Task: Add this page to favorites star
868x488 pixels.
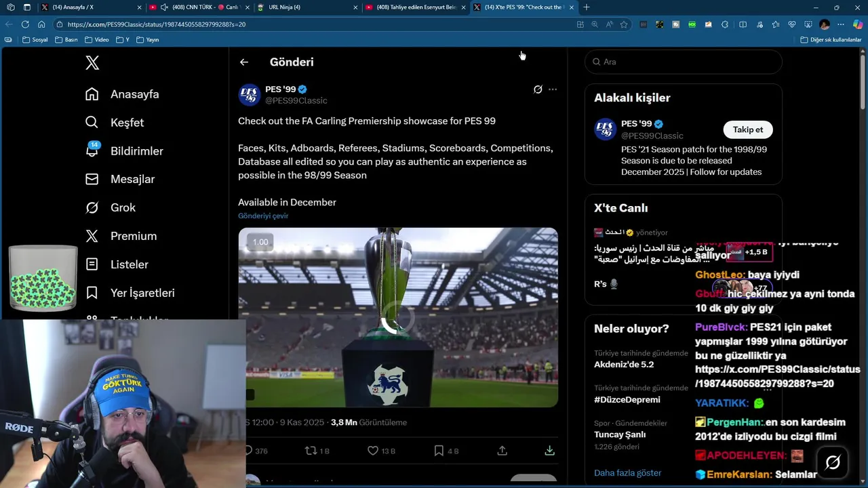Action: click(624, 24)
